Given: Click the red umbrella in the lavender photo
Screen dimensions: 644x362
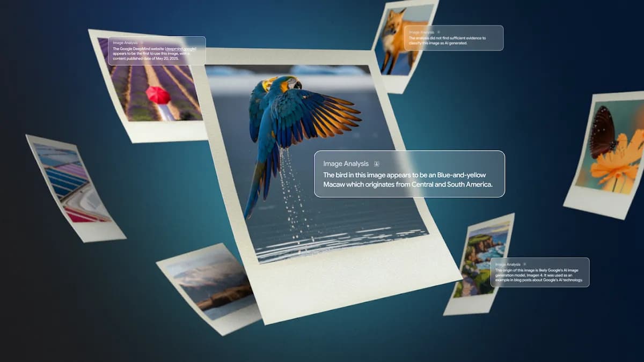Looking at the screenshot, I should (x=158, y=95).
